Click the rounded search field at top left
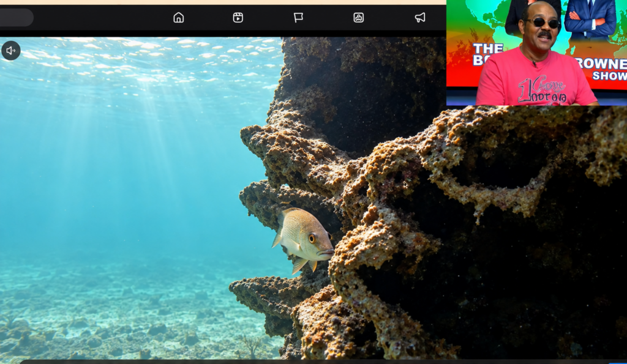 16,18
